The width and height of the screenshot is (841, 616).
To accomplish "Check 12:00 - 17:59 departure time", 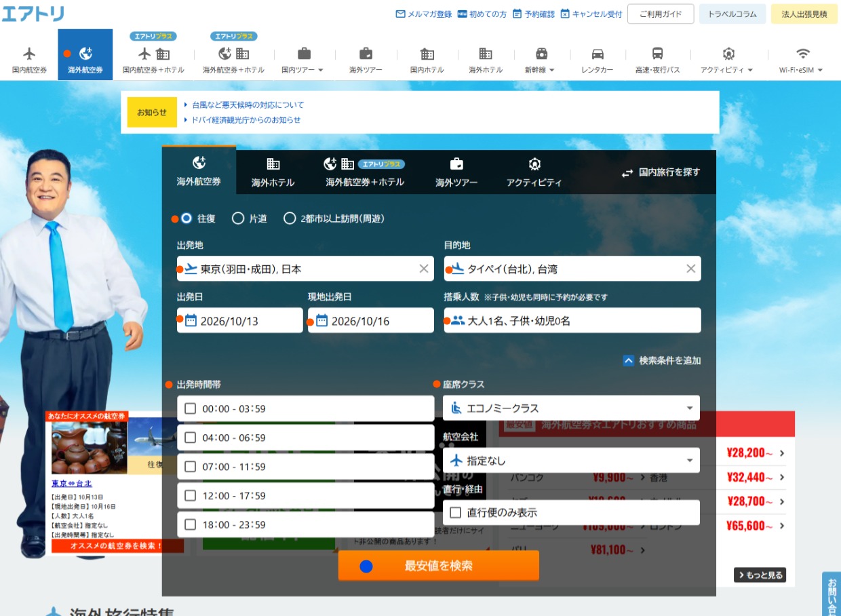I will coord(190,495).
